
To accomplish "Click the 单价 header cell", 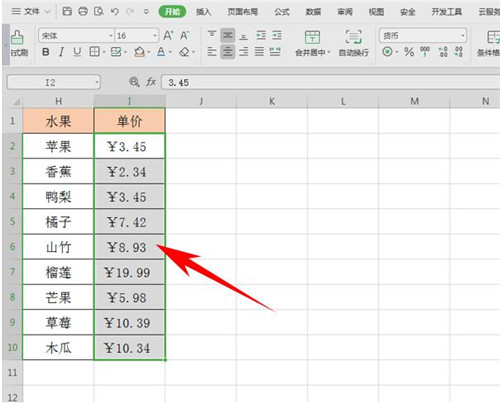I will (x=129, y=121).
